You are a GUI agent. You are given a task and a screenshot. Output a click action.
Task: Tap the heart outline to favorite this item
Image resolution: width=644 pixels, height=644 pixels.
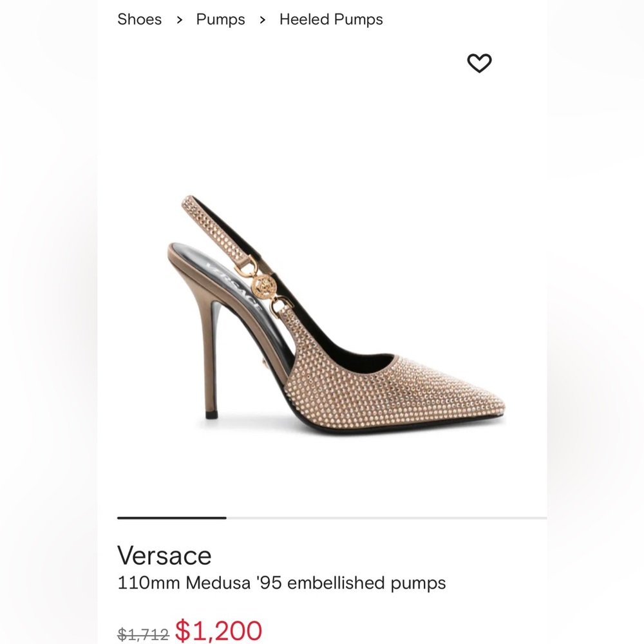pos(479,62)
